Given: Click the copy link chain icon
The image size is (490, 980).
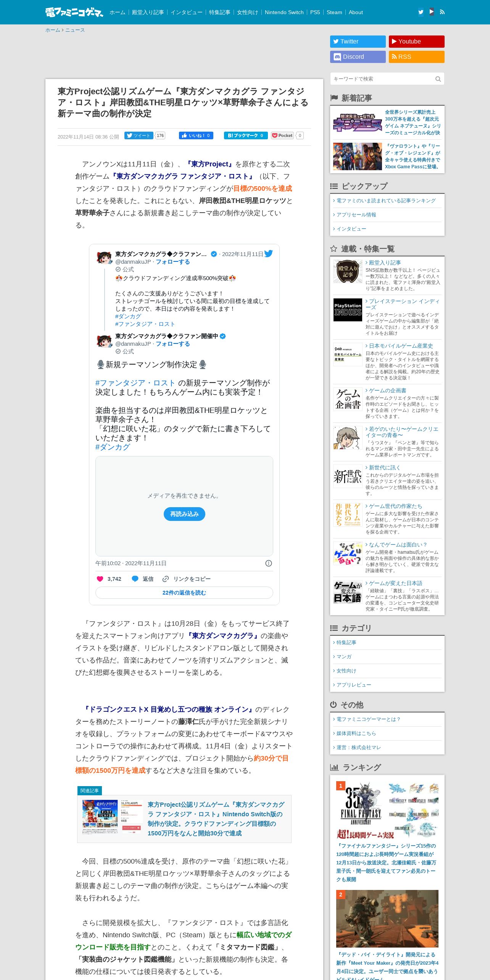Looking at the screenshot, I should click(166, 579).
